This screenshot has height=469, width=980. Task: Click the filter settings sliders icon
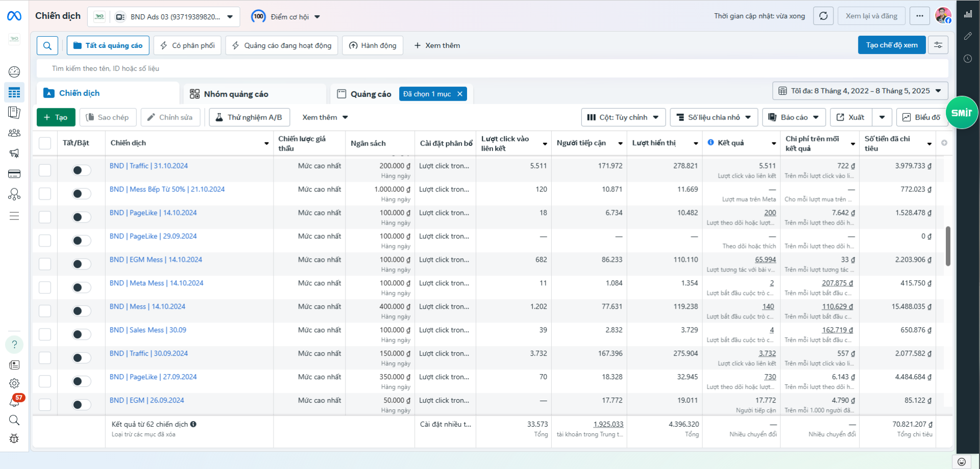[938, 45]
